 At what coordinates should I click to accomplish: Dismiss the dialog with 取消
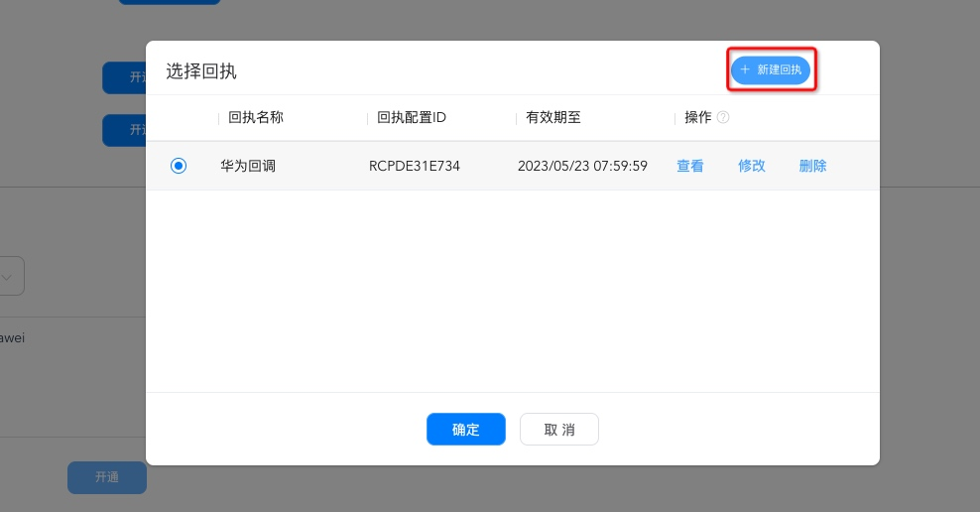point(559,430)
